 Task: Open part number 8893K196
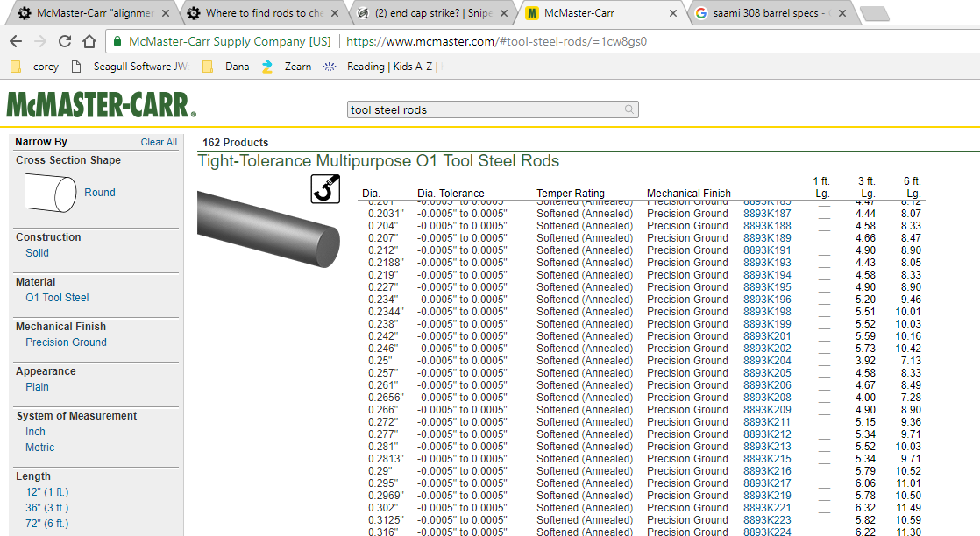[x=767, y=300]
